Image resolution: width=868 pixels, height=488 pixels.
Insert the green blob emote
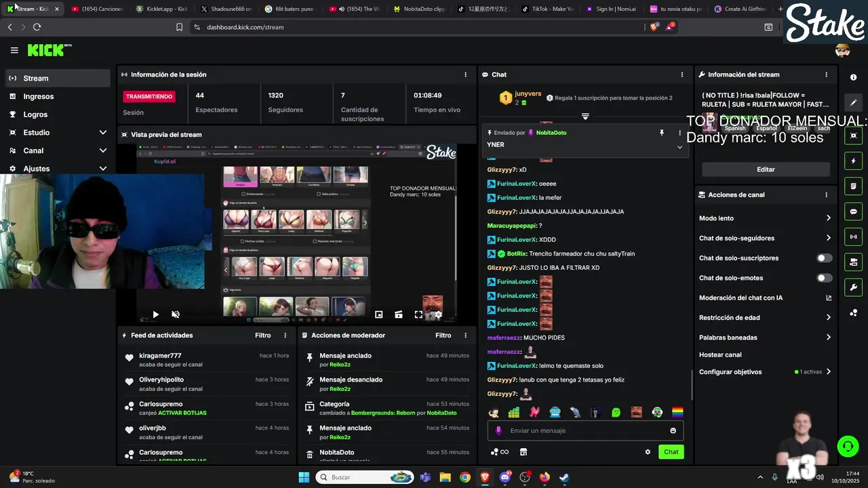[616, 412]
